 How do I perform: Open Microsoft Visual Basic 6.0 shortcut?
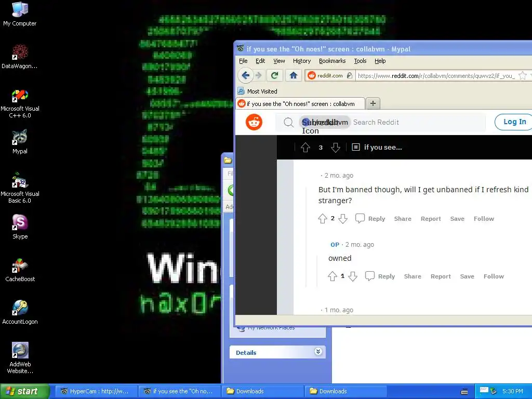[x=20, y=188]
